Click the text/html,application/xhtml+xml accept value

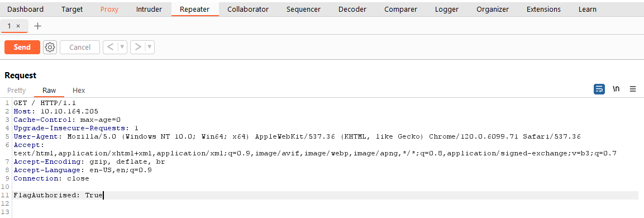click(315, 153)
